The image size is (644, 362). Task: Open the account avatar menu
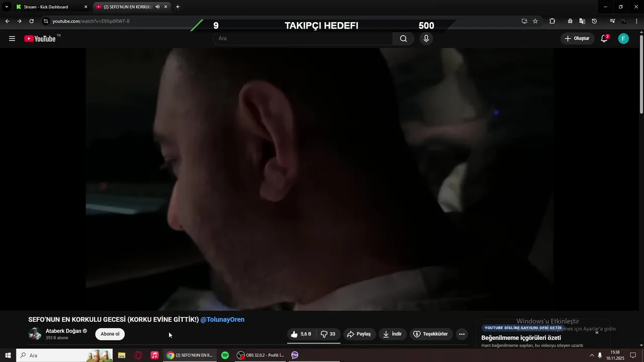[623, 39]
